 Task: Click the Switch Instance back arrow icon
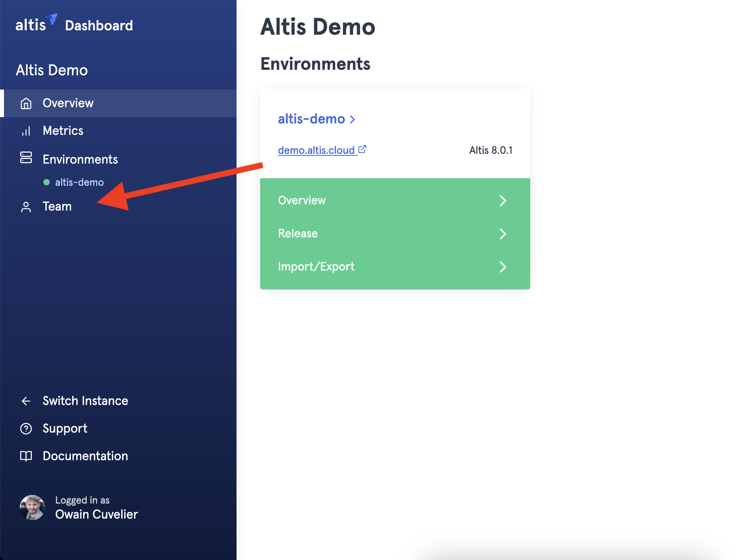26,401
